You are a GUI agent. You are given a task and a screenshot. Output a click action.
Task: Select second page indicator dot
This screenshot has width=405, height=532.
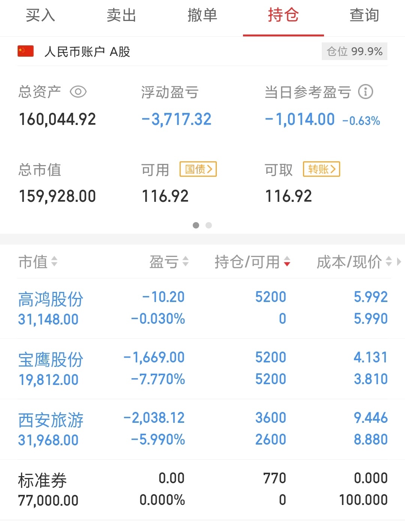209,225
